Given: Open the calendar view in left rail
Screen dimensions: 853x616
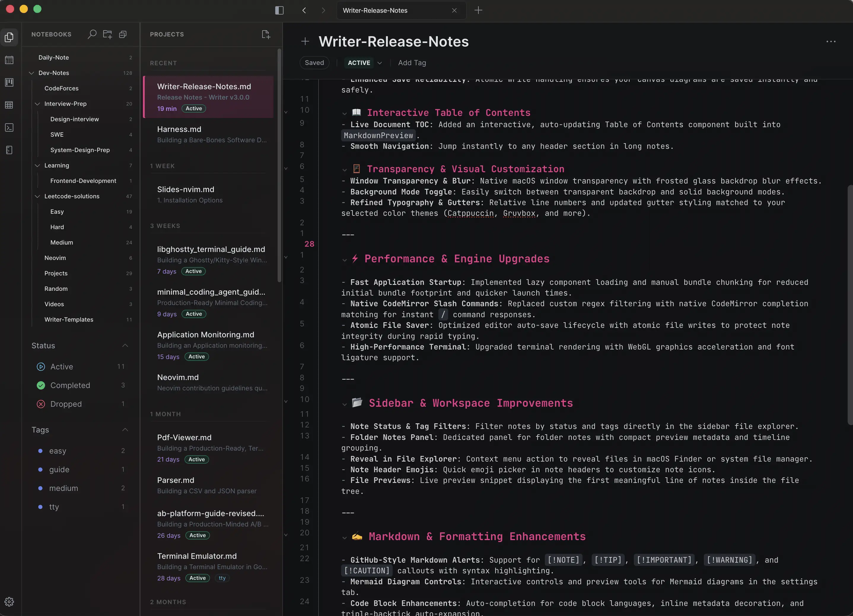Looking at the screenshot, I should coord(9,60).
